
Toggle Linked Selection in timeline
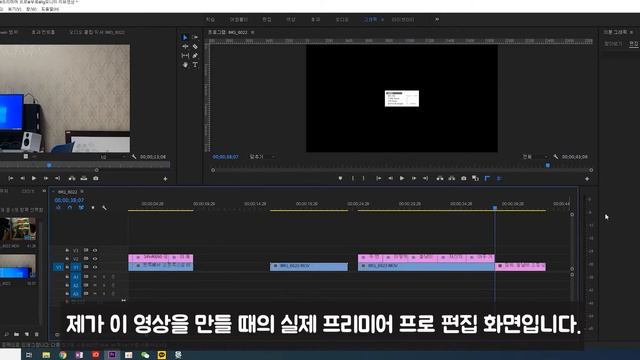81,208
